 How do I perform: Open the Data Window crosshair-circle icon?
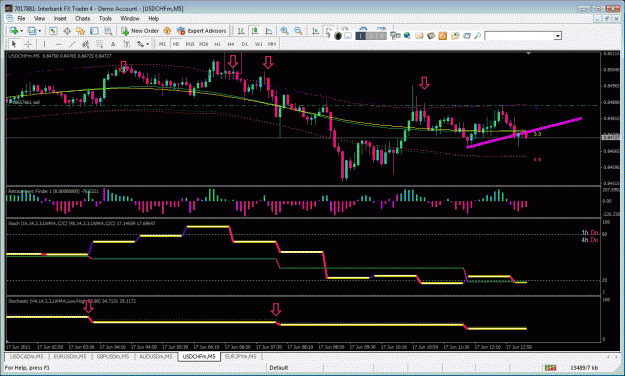(67, 31)
